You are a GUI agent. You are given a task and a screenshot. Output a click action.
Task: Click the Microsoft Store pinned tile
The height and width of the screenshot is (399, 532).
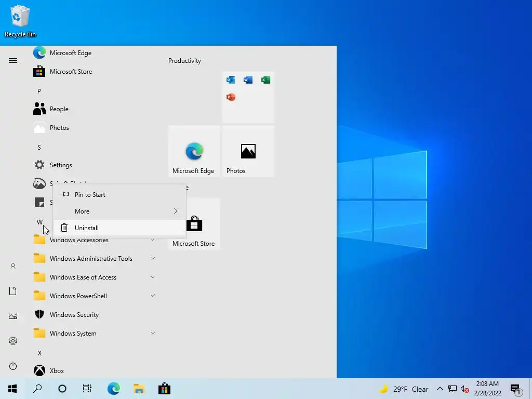point(204,224)
